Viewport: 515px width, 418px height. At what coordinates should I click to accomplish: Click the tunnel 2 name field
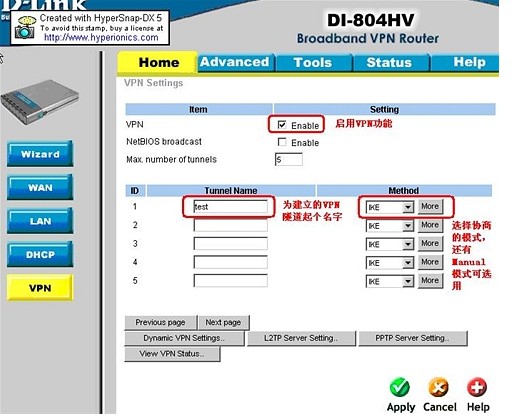(x=230, y=225)
